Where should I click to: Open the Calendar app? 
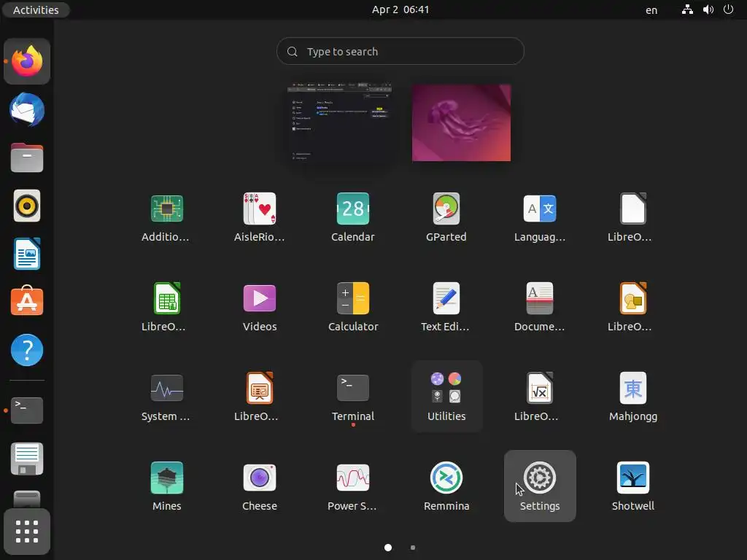click(x=353, y=209)
